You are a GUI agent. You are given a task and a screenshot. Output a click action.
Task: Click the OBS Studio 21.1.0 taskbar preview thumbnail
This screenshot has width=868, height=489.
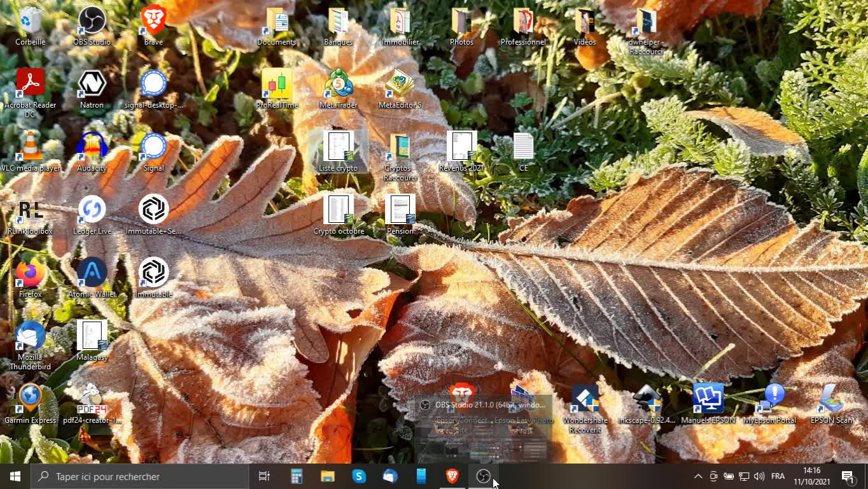point(483,430)
